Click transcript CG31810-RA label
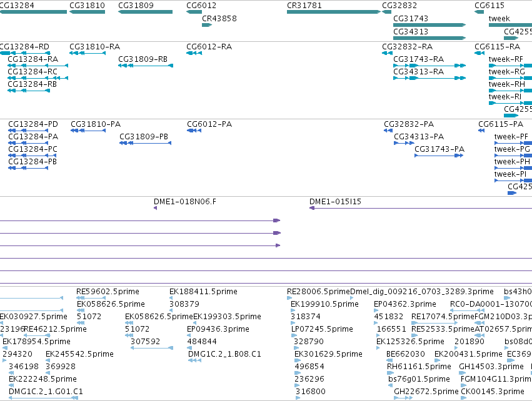The image size is (532, 401). point(94,46)
